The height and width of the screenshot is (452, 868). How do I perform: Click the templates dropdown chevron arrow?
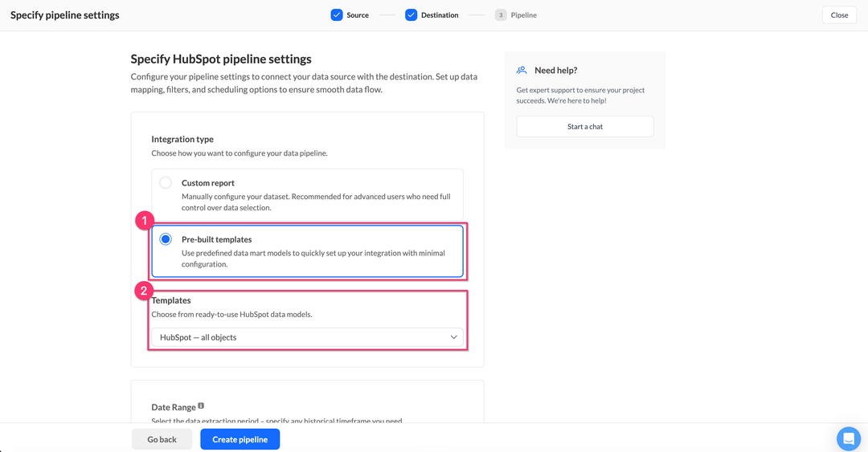pyautogui.click(x=453, y=337)
